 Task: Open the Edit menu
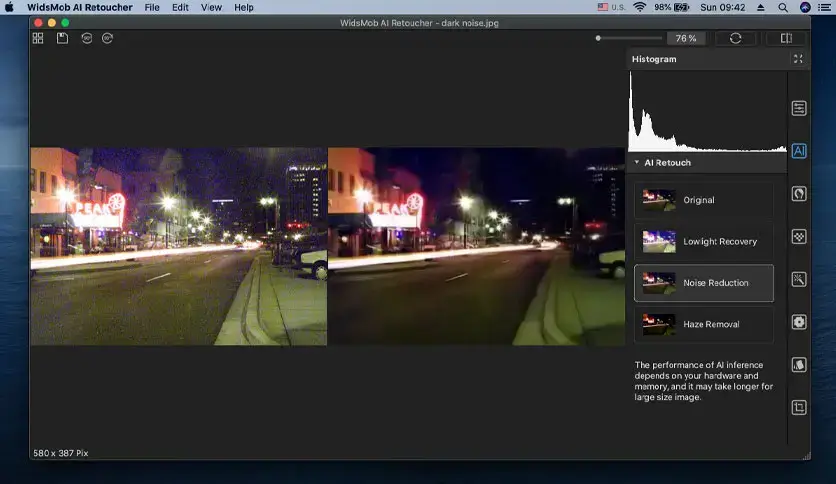(x=180, y=7)
